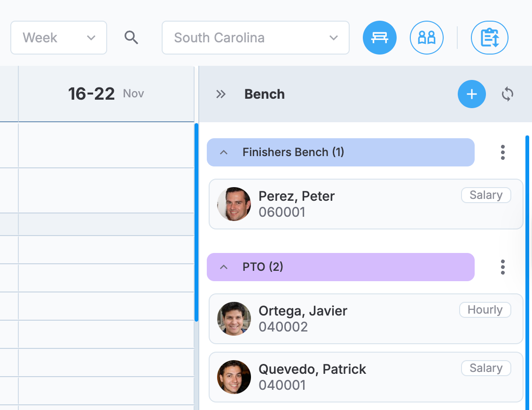The height and width of the screenshot is (410, 532).
Task: Collapse the Finishers Bench group
Action: click(x=224, y=152)
